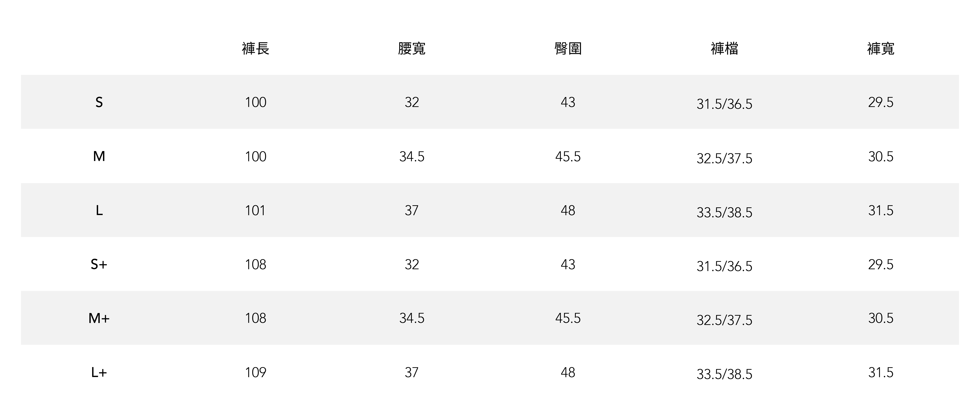Click the L+ size row label

(99, 372)
